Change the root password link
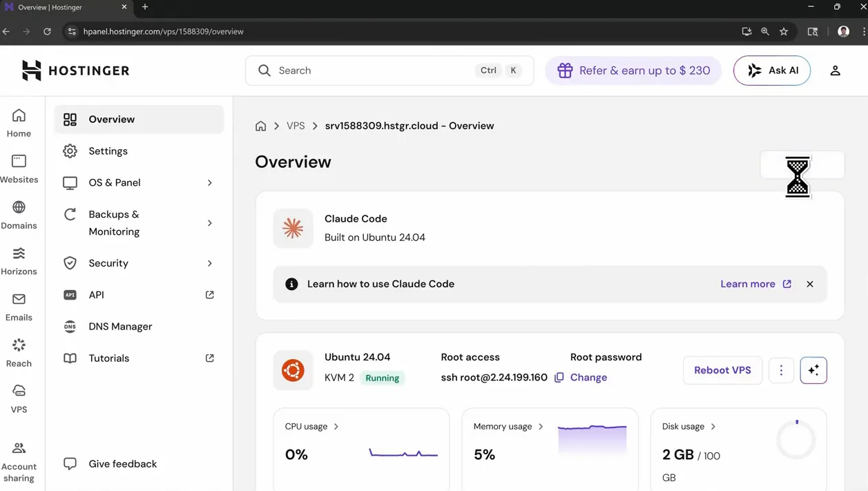868x491 pixels. [588, 377]
